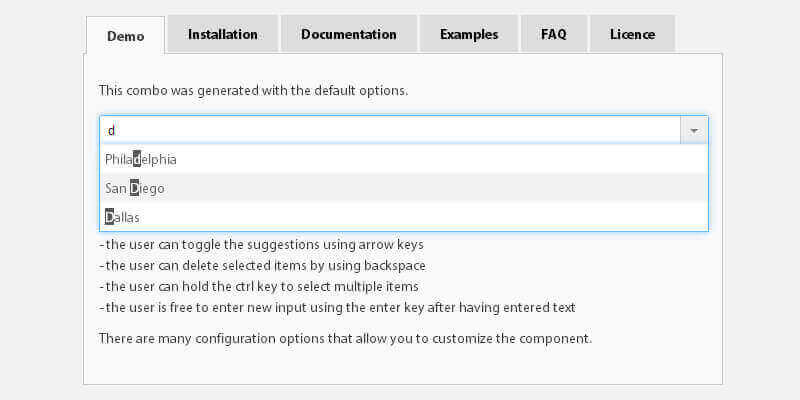Click the line about deleting with backspace
The width and height of the screenshot is (800, 400).
pyautogui.click(x=263, y=266)
